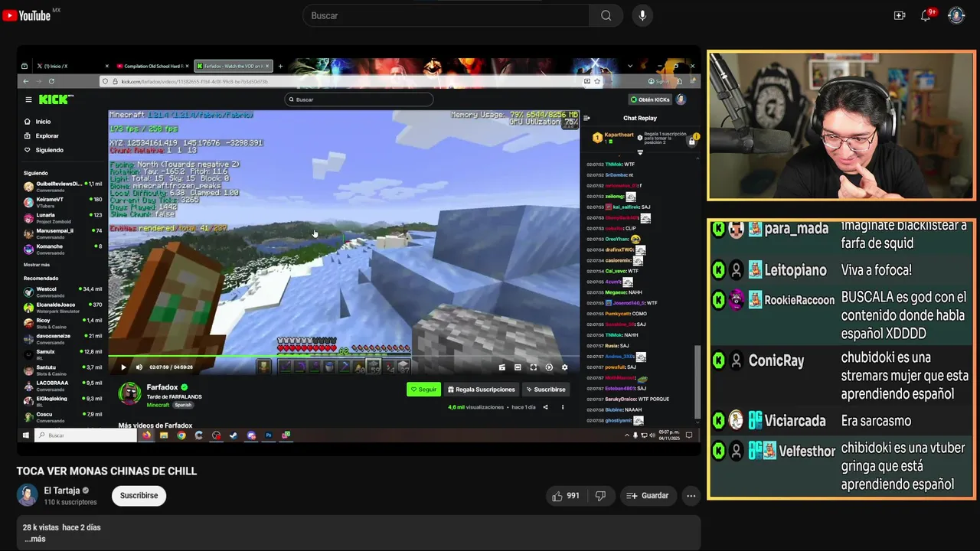Open Kick VOD three-dot options menu
Screen dimensions: 980x551
[x=562, y=407]
